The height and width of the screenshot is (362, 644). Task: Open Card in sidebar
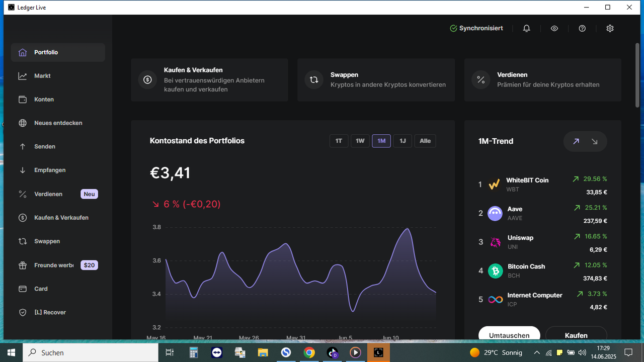click(58, 289)
